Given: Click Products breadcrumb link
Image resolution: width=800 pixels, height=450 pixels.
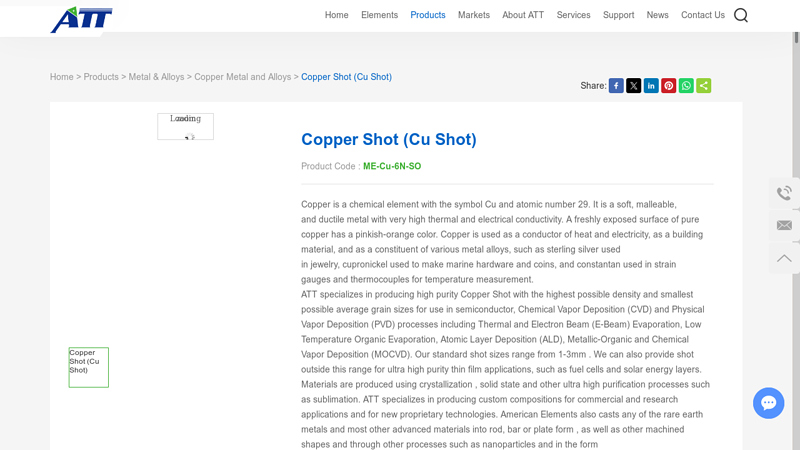Looking at the screenshot, I should click(101, 77).
